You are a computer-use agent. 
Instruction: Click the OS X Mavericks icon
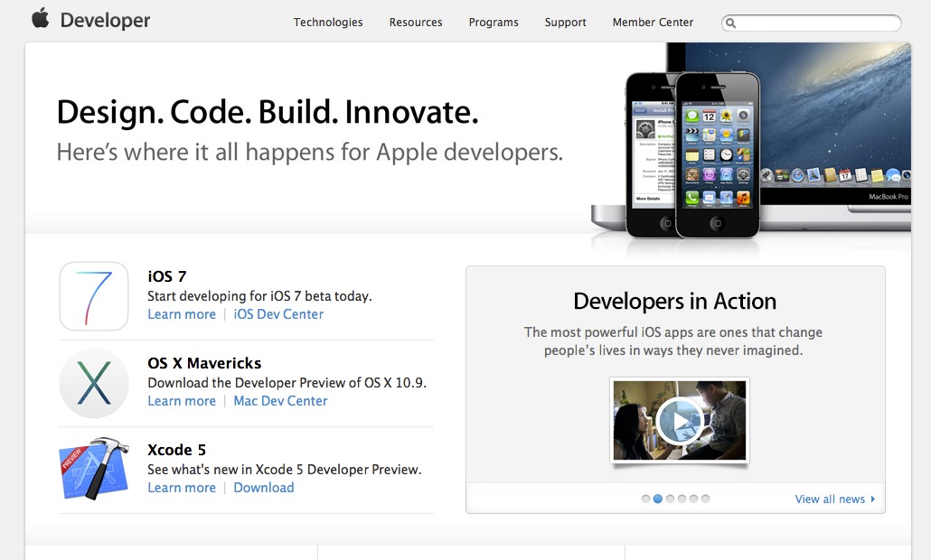click(94, 383)
